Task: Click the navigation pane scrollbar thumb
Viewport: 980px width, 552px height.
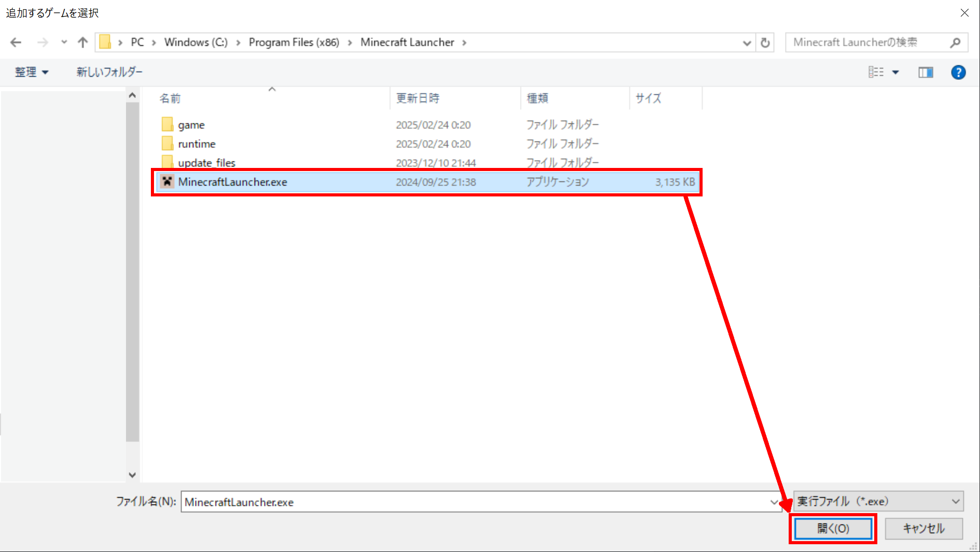Action: point(132,272)
